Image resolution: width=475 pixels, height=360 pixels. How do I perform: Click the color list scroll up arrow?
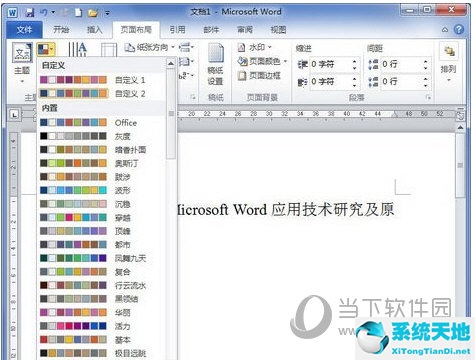click(x=171, y=63)
